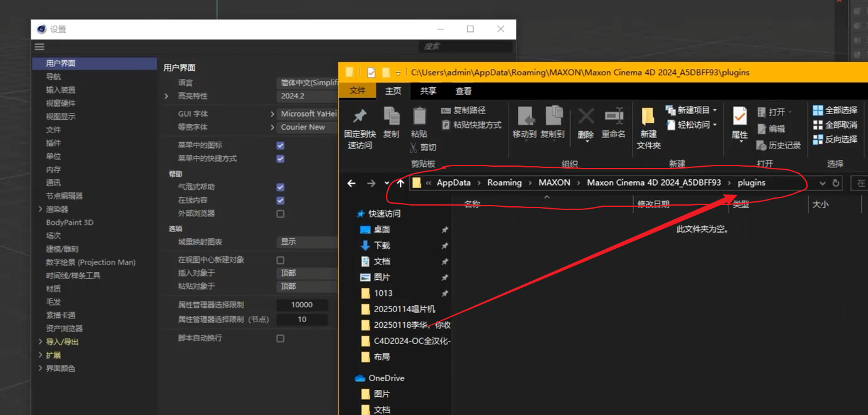Enable the external browser checkbox
Image resolution: width=868 pixels, height=415 pixels.
pyautogui.click(x=281, y=214)
